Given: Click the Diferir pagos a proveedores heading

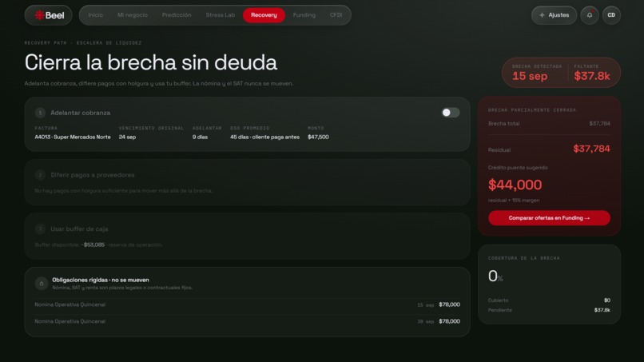Looking at the screenshot, I should tap(93, 175).
